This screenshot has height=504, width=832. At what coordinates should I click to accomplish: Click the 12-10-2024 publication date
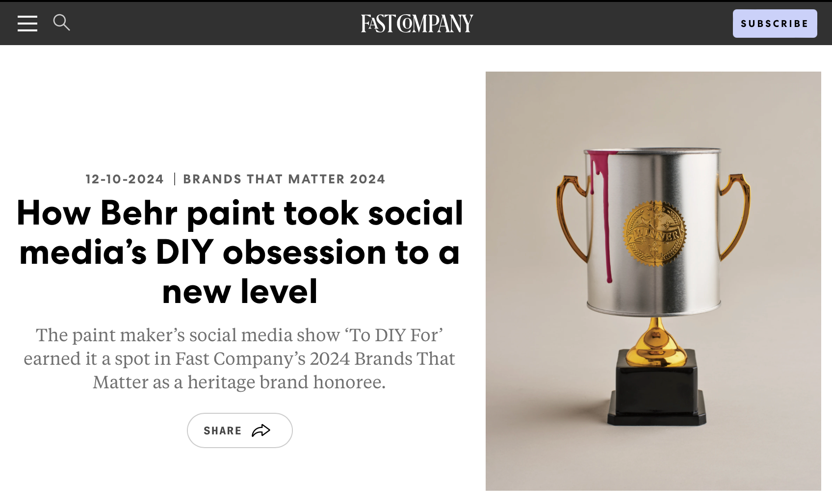(125, 179)
